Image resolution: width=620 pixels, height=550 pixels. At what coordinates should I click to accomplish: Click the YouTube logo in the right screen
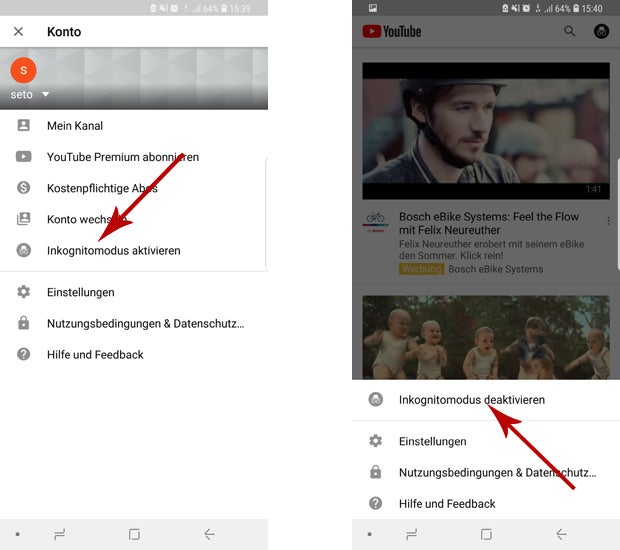click(391, 31)
